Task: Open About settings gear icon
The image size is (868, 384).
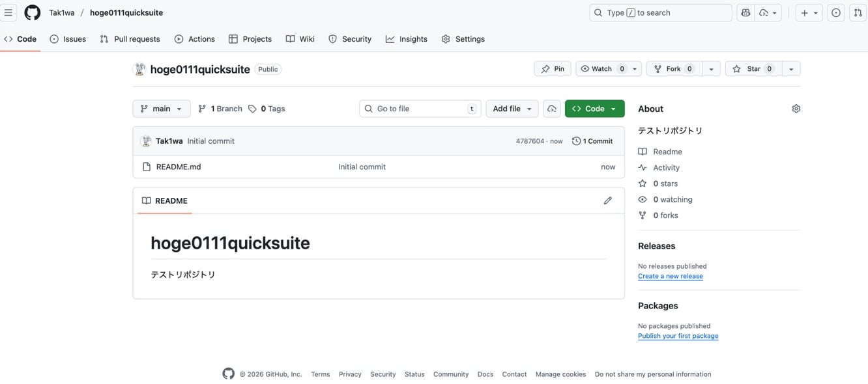Action: (x=796, y=109)
